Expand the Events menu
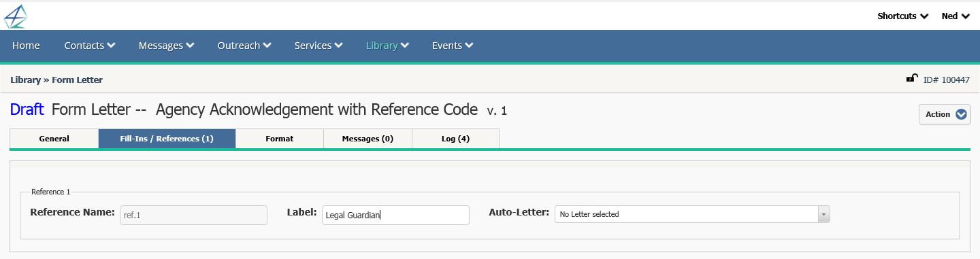980x259 pixels. pyautogui.click(x=453, y=46)
